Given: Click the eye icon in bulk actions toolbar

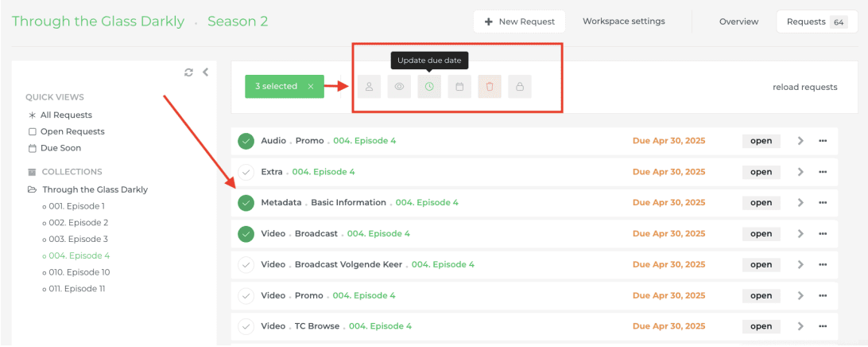Looking at the screenshot, I should pos(399,87).
